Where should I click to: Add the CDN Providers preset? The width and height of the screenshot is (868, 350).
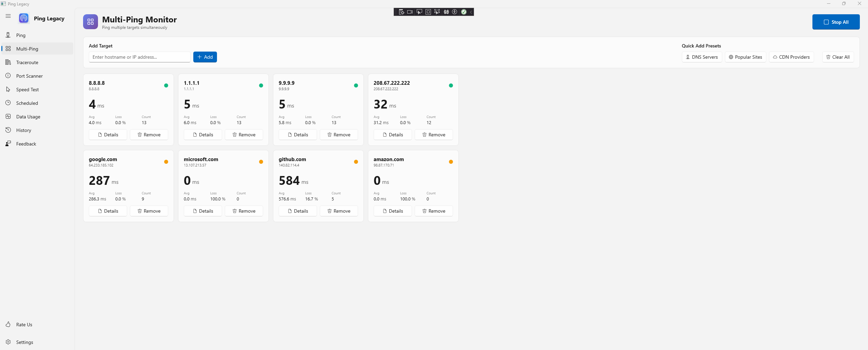791,57
